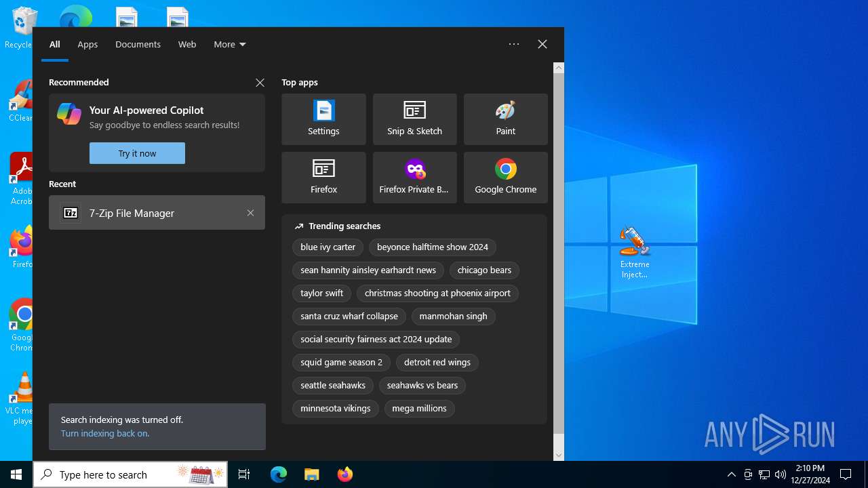868x488 pixels.
Task: Search trending 'blue ivy carter'
Action: 328,247
